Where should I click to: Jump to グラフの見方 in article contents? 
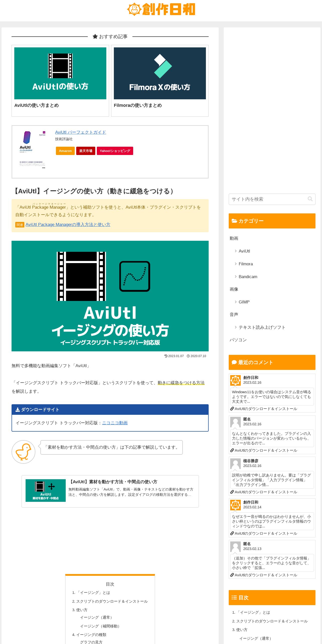[x=91, y=642]
